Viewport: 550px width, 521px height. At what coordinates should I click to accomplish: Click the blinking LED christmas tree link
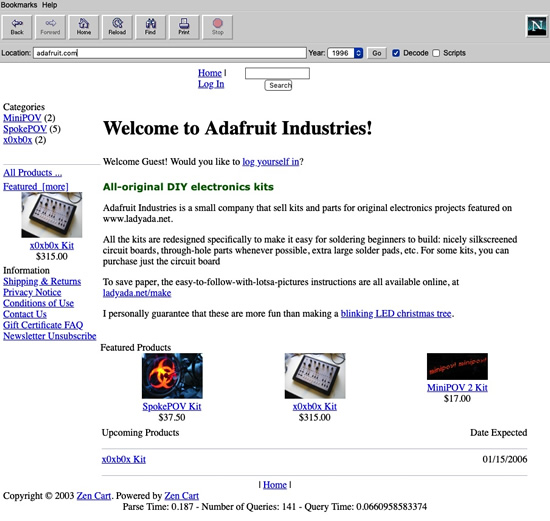click(396, 314)
